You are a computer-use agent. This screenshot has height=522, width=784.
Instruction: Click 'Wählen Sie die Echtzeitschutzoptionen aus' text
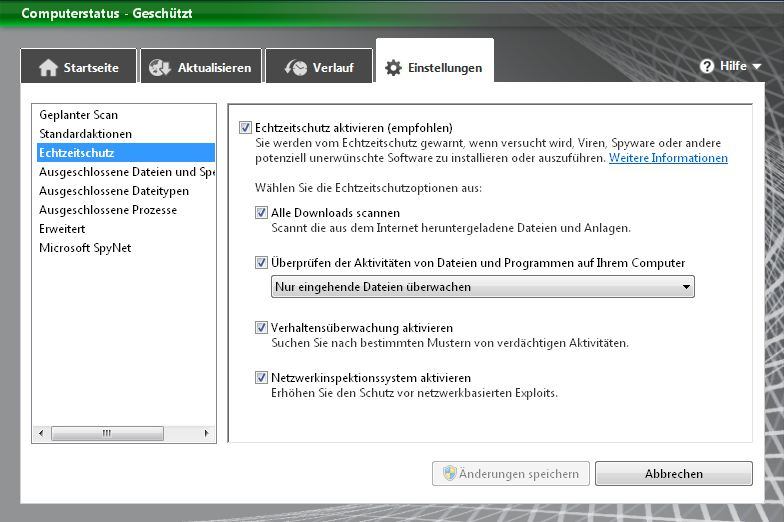pyautogui.click(x=368, y=188)
